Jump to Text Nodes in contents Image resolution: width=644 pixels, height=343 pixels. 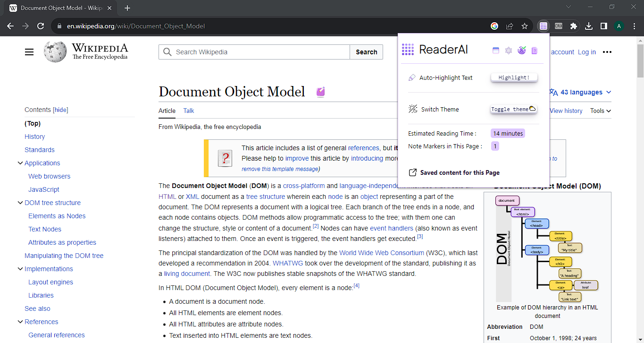[x=45, y=229]
